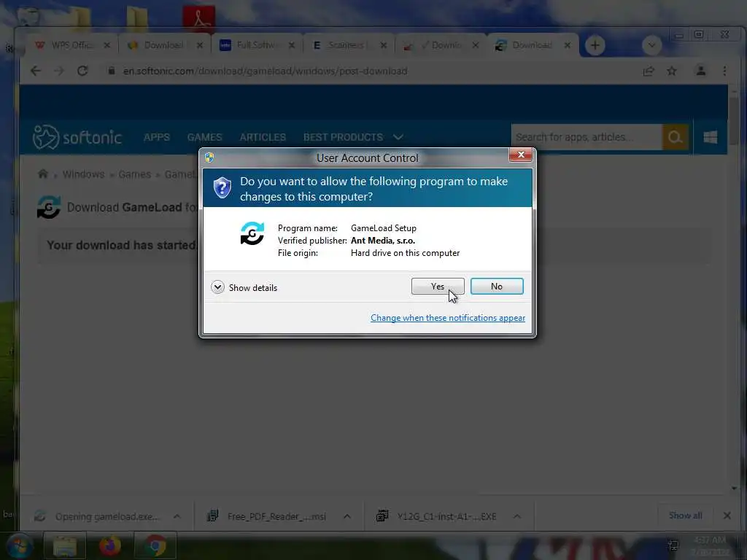
Task: Click Yes in User Account Control dialog
Action: (x=438, y=286)
